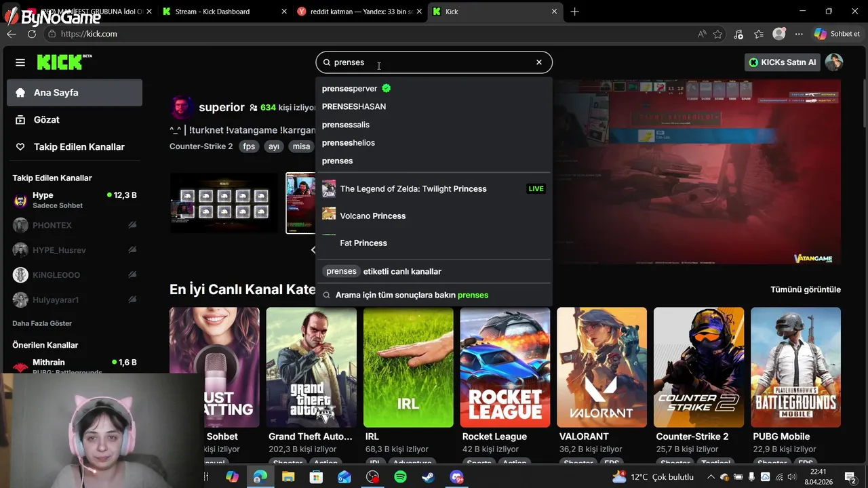This screenshot has height=488, width=868.
Task: Select prensesperver search suggestion
Action: click(x=433, y=88)
